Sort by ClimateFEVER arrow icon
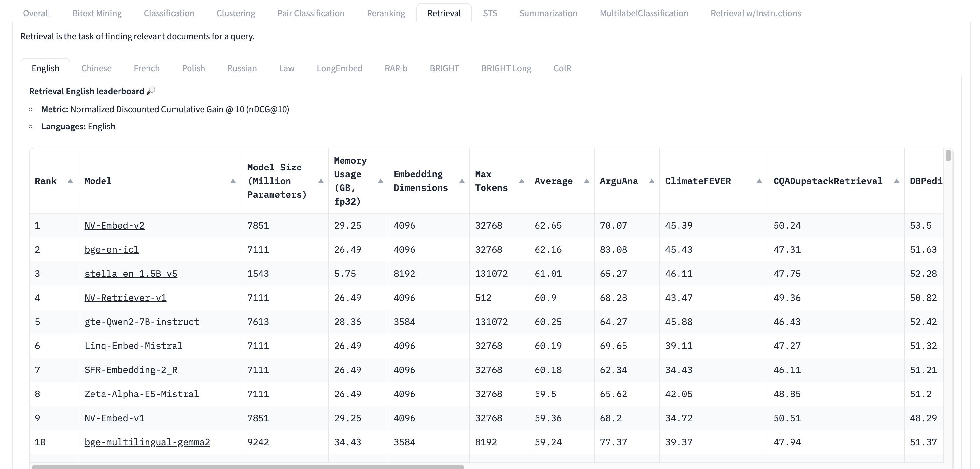980x469 pixels. tap(759, 181)
